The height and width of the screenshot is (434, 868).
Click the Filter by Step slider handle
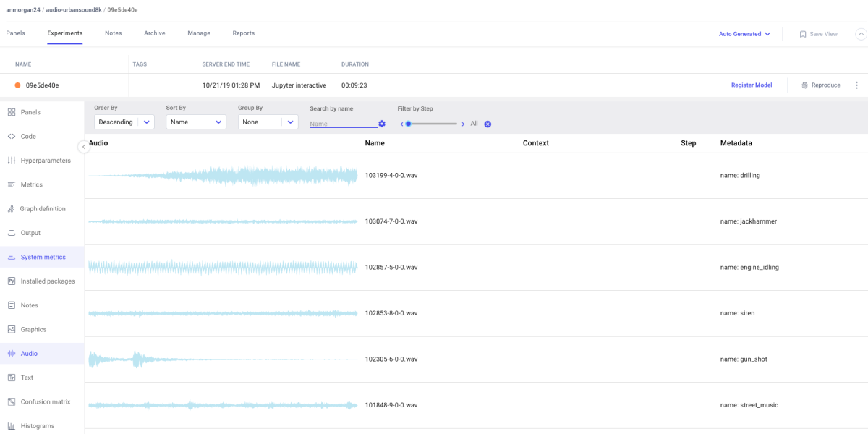pos(409,124)
